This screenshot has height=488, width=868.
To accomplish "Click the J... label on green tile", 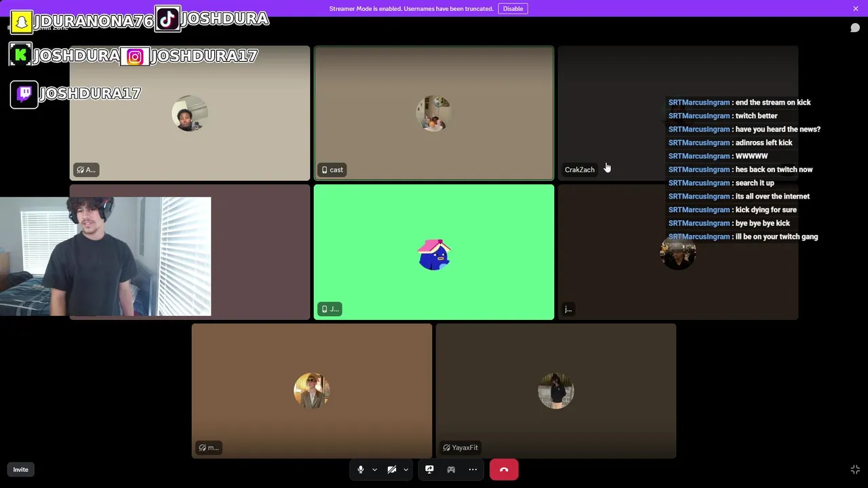I will [330, 309].
